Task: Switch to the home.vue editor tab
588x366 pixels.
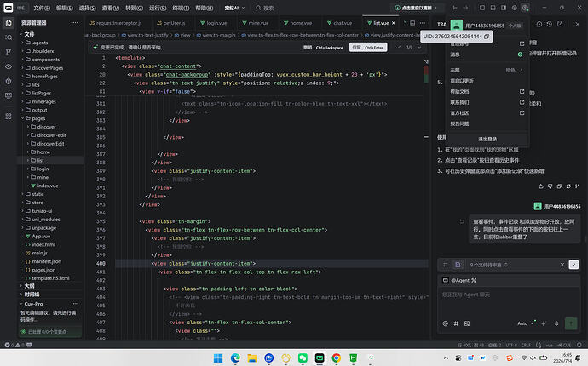Action: tap(298, 23)
